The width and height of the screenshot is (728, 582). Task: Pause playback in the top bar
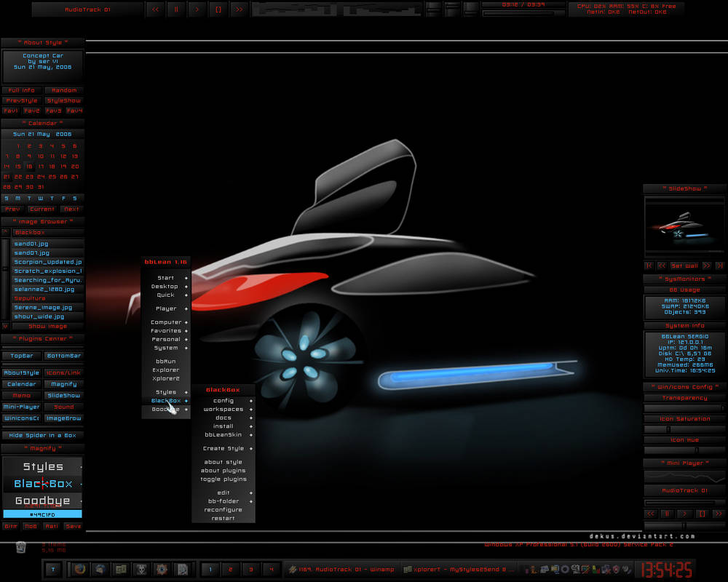pyautogui.click(x=176, y=9)
